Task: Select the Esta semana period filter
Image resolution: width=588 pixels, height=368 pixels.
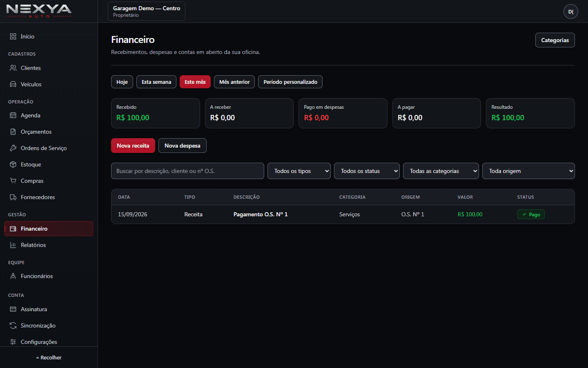Action: pyautogui.click(x=156, y=82)
